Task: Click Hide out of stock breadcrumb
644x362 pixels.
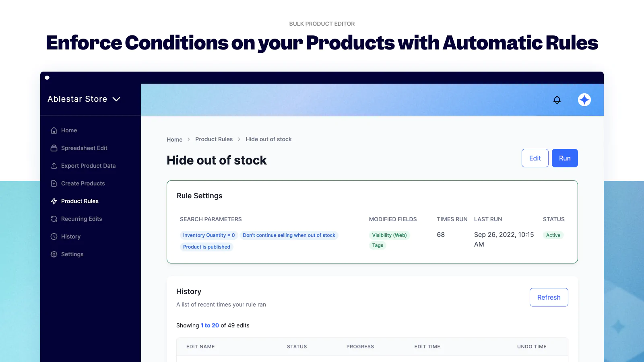Action: (268, 139)
